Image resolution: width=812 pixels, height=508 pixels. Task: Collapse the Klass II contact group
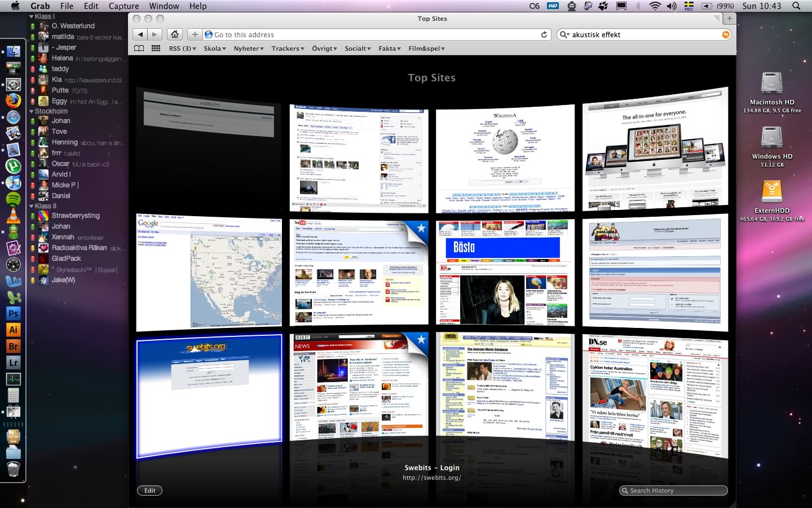pos(32,206)
